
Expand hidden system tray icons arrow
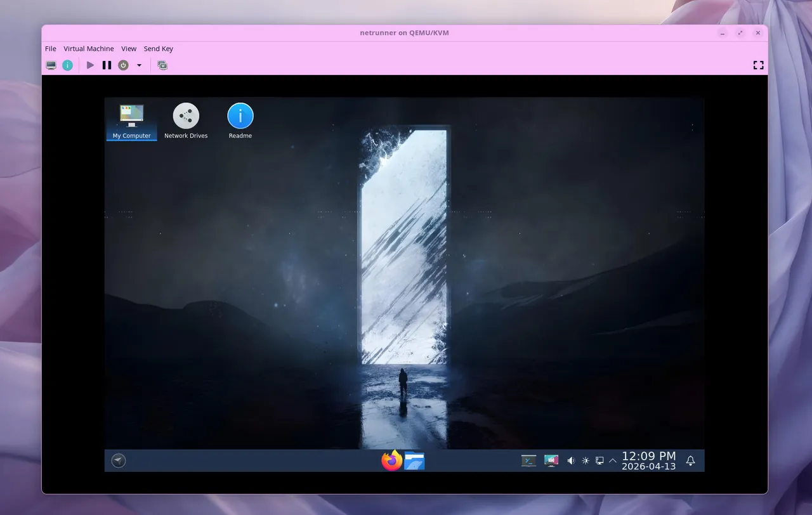[x=613, y=461]
